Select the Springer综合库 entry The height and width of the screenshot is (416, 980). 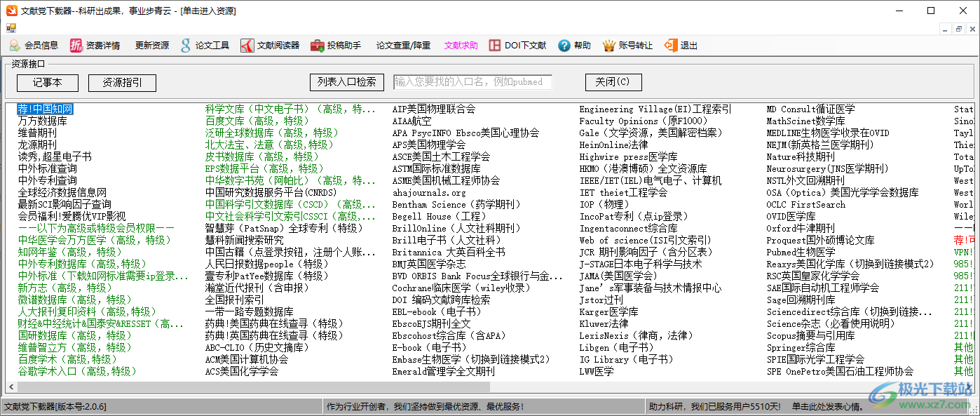click(x=801, y=348)
